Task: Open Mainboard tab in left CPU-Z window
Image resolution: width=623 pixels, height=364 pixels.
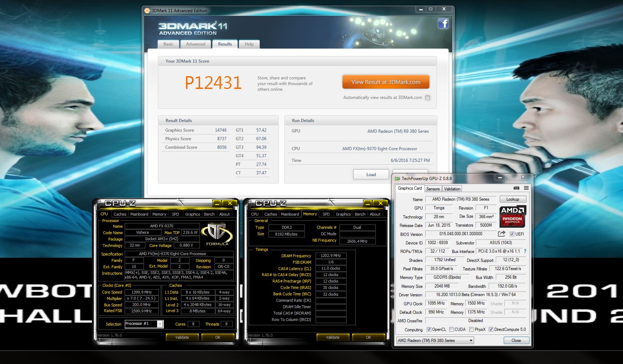Action: (x=139, y=214)
